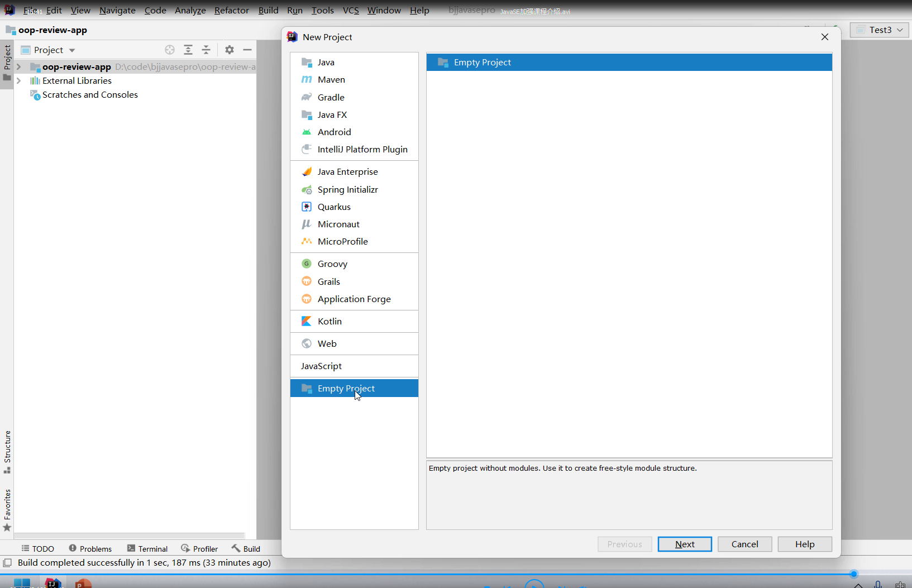Select Java in project type list
Viewport: 912px width, 588px height.
(354, 62)
